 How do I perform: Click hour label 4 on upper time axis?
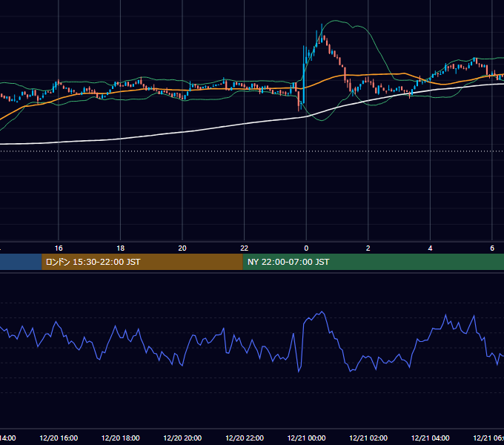pyautogui.click(x=430, y=248)
